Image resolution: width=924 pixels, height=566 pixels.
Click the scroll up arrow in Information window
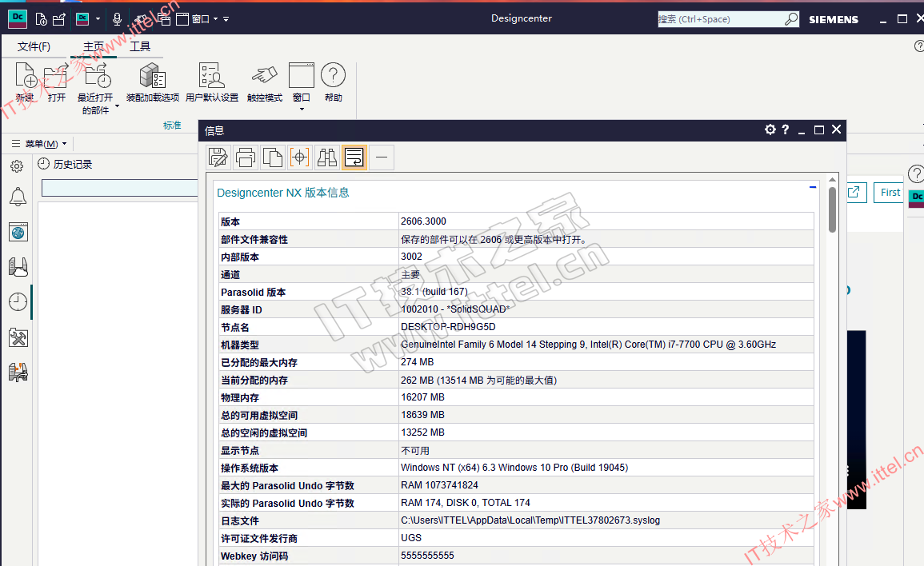[x=832, y=180]
